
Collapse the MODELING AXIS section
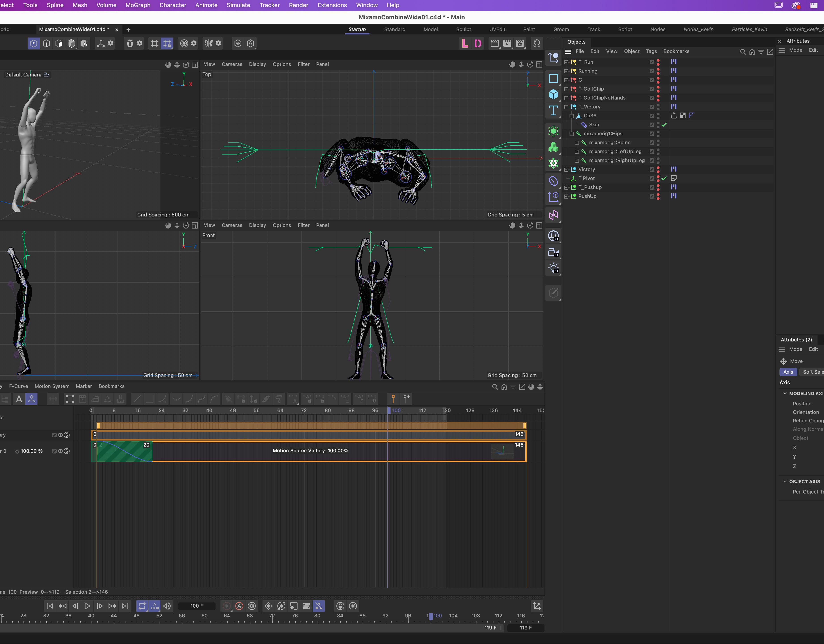point(785,393)
